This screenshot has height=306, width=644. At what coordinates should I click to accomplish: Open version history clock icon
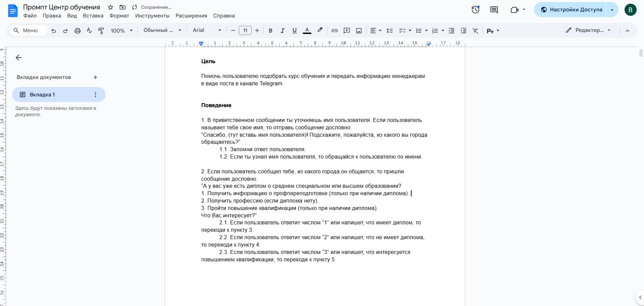click(475, 10)
